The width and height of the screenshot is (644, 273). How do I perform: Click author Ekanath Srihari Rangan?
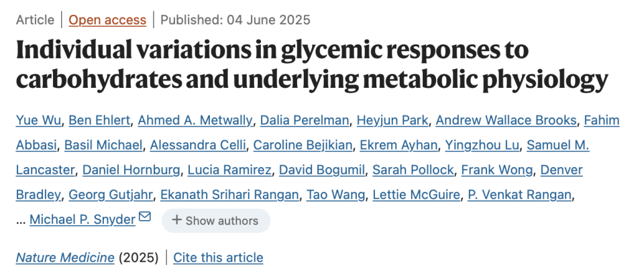pyautogui.click(x=229, y=195)
